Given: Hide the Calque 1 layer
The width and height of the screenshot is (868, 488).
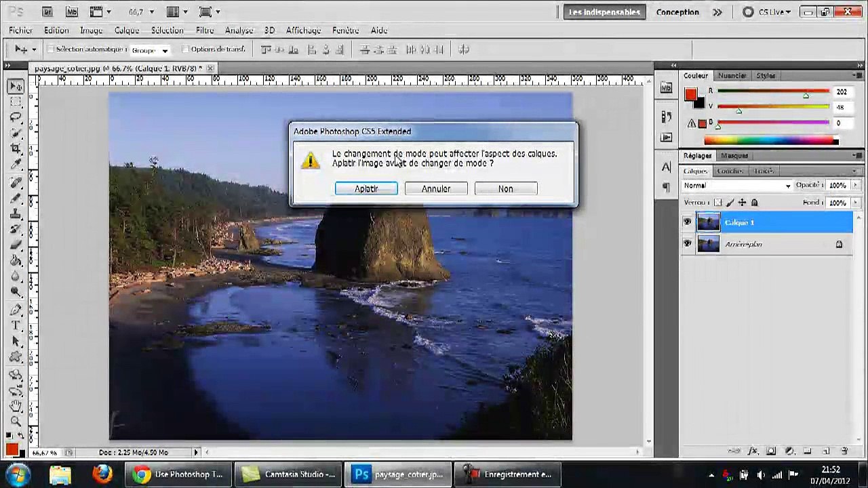Looking at the screenshot, I should coord(688,222).
